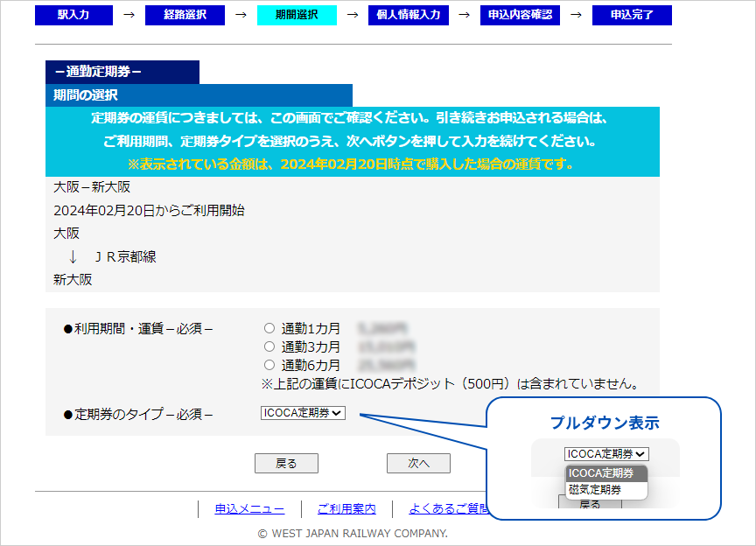
Task: Select the 通勤1カ月 radio button
Action: coord(269,329)
